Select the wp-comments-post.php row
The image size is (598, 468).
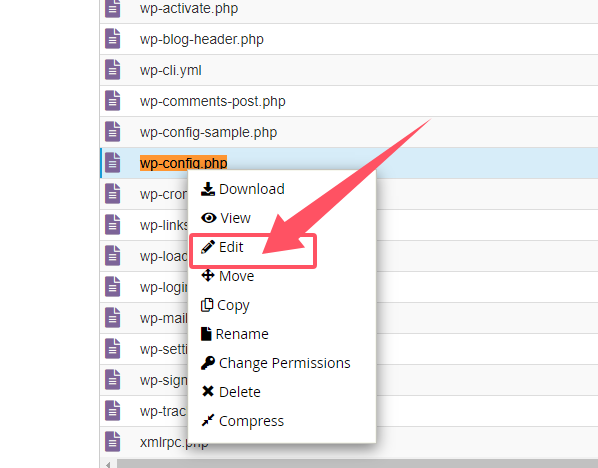point(349,101)
